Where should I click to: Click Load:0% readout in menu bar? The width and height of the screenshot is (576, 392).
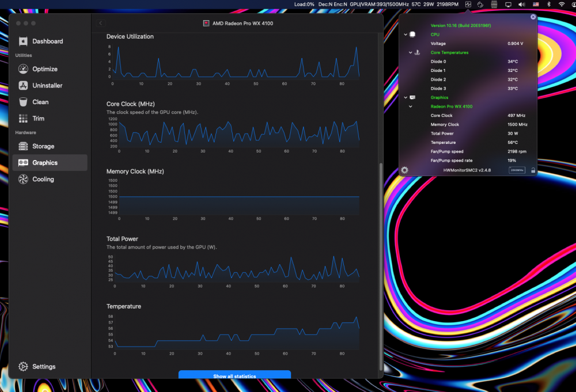pyautogui.click(x=304, y=5)
